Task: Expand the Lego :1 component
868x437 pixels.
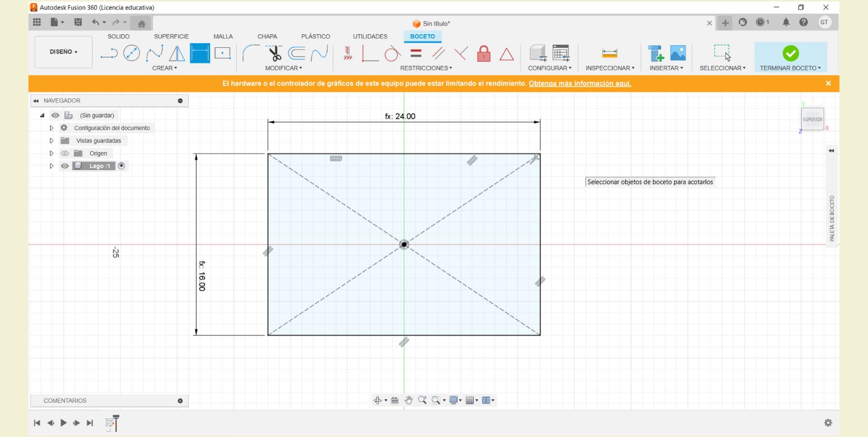Action: (51, 166)
